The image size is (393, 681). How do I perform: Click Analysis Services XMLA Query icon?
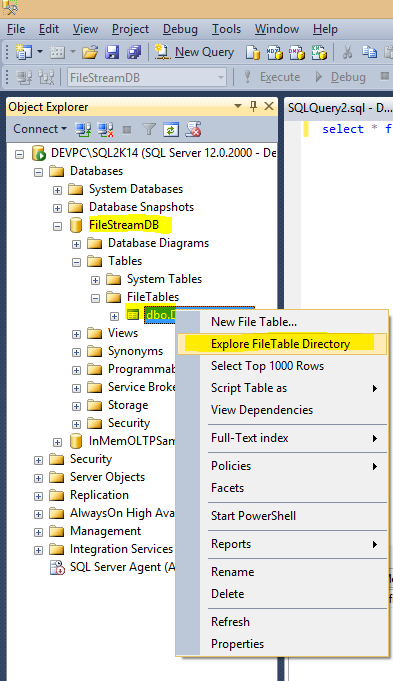pyautogui.click(x=319, y=53)
